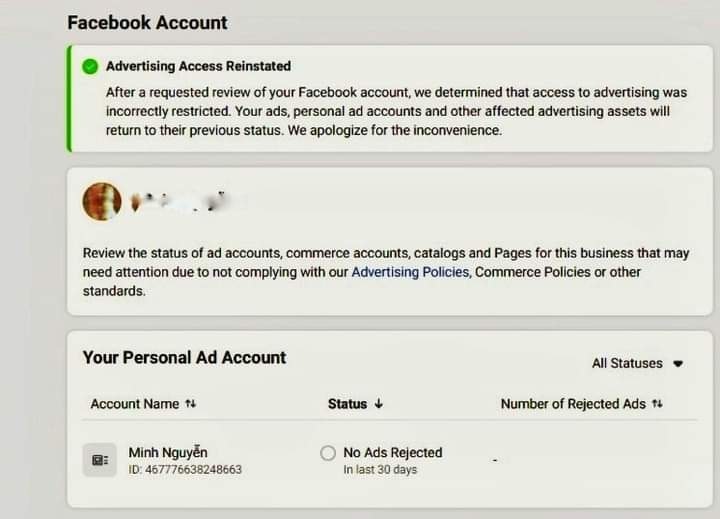Select the No Ads Rejected status circle

pyautogui.click(x=328, y=453)
